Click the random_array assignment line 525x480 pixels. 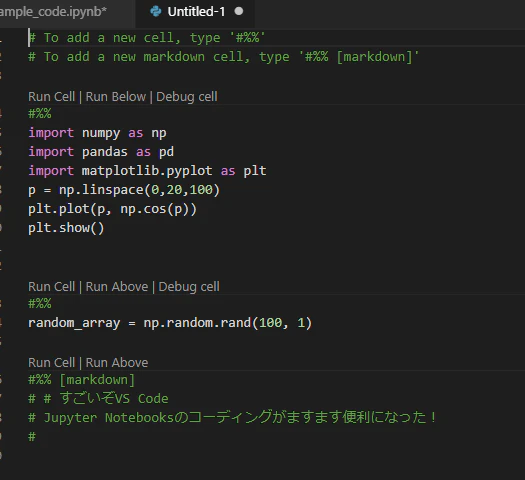[x=170, y=323]
